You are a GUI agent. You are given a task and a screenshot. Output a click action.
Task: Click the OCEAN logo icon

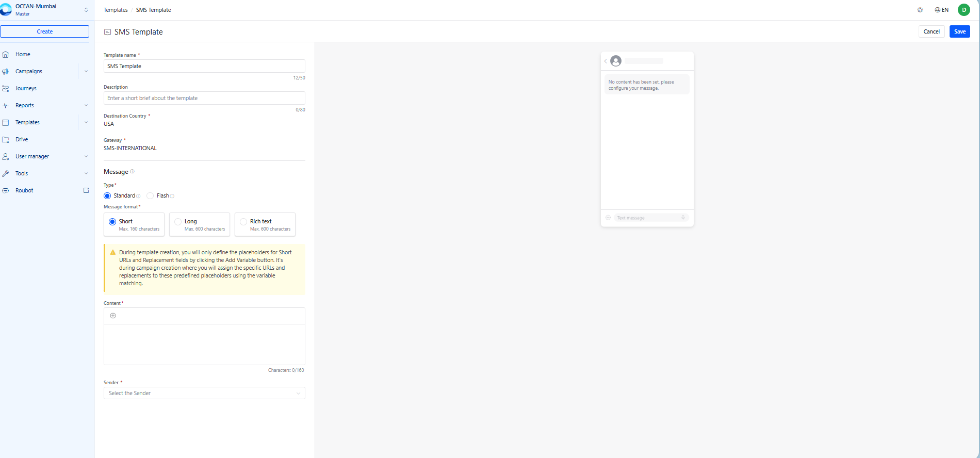[6, 10]
